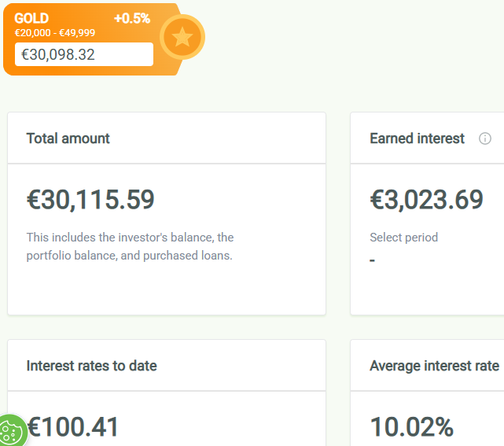Click the portfolio balance and purchased loans line
504x446 pixels.
click(129, 256)
